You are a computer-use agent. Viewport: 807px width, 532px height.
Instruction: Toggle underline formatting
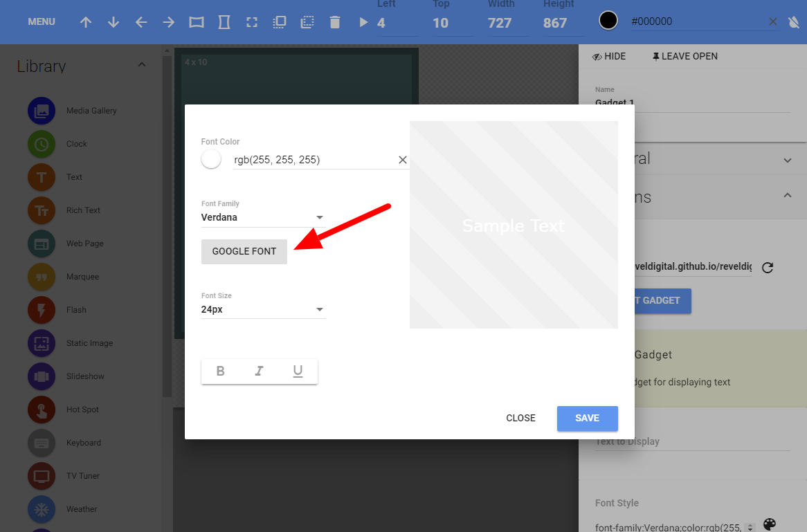(x=298, y=371)
